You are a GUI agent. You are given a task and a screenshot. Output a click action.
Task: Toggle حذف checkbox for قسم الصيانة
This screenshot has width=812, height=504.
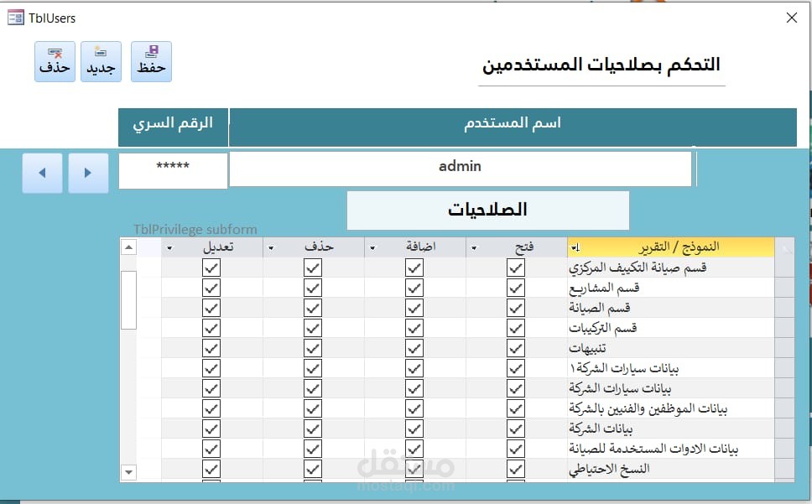313,308
